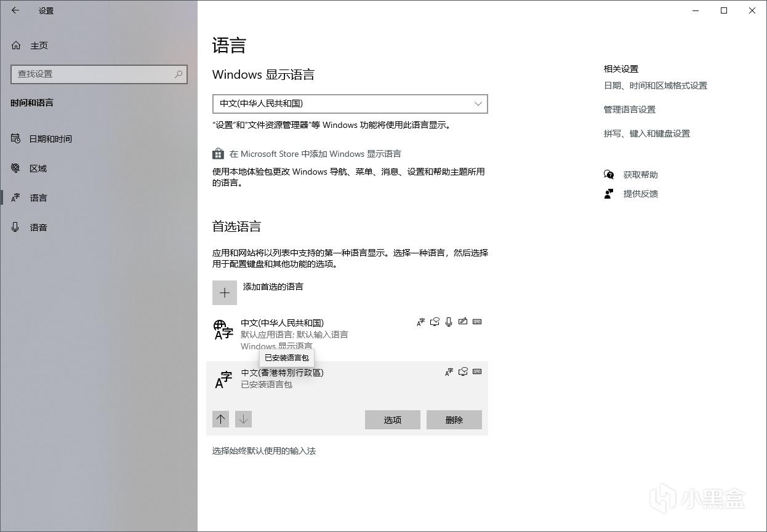Click the plus button to add language
Viewport: 767px width, 532px height.
[225, 293]
